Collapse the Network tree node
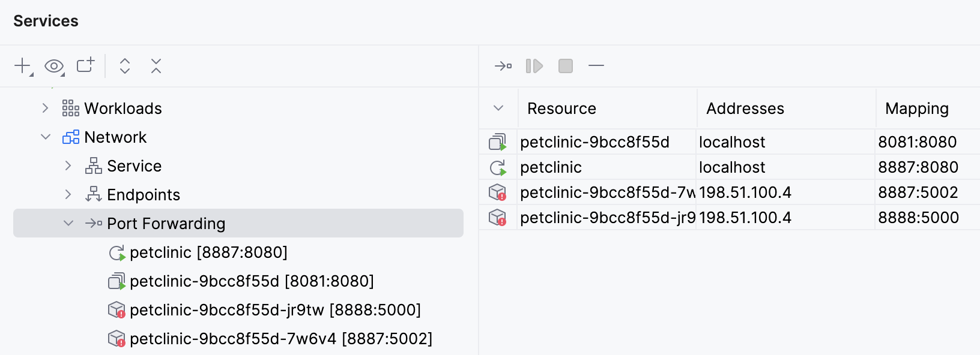Viewport: 980px width, 355px height. coord(46,137)
